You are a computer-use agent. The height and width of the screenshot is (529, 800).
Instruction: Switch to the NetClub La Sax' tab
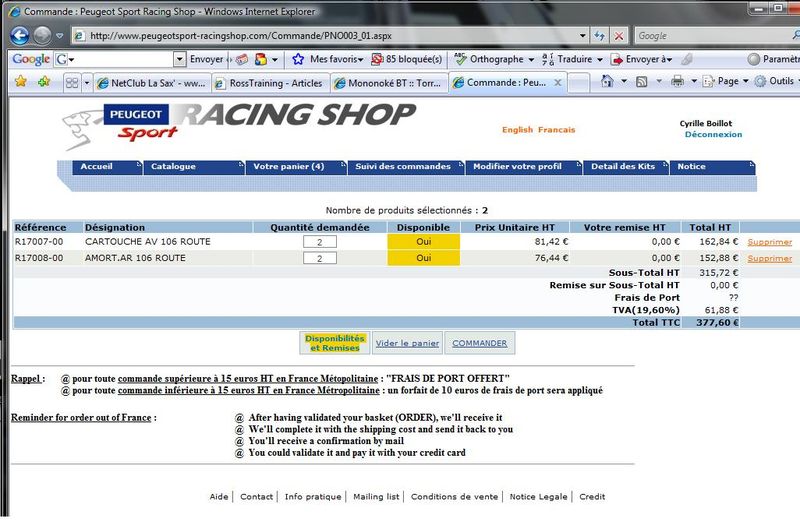152,83
